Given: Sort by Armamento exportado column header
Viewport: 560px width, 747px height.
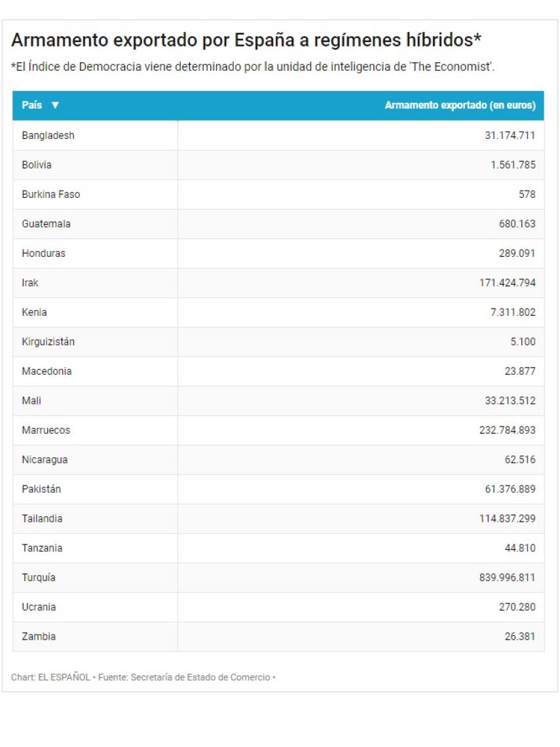Looking at the screenshot, I should click(460, 106).
